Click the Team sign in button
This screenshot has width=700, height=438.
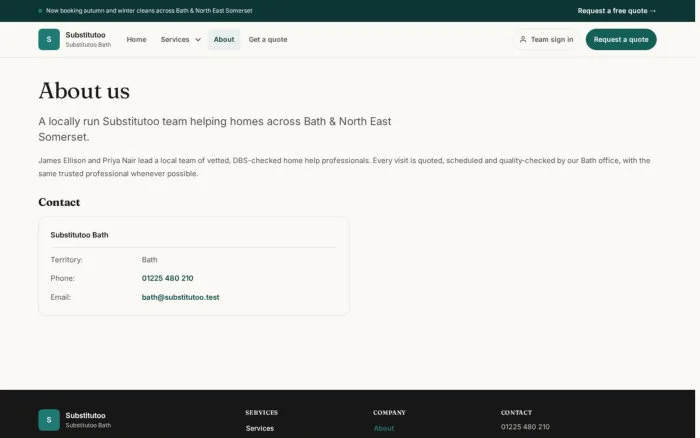pyautogui.click(x=546, y=39)
